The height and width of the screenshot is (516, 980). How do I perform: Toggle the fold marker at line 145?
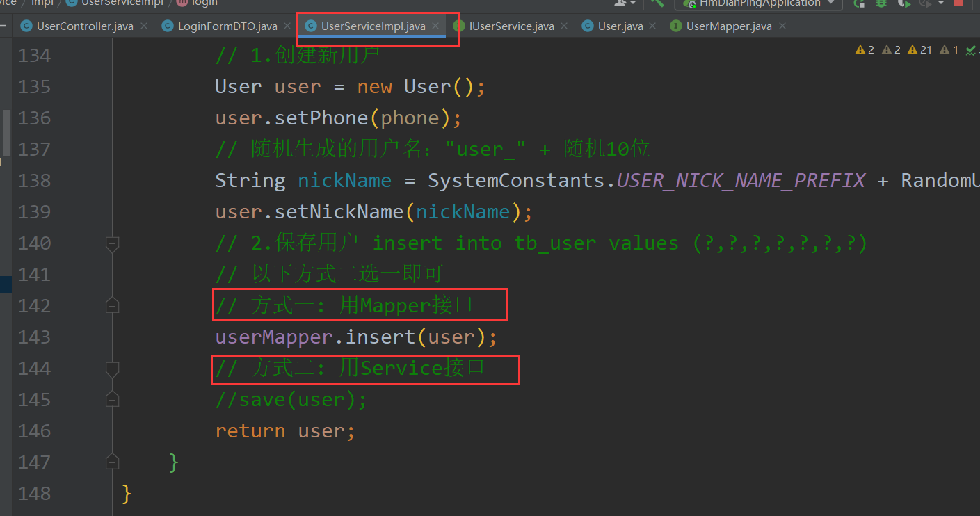(112, 400)
